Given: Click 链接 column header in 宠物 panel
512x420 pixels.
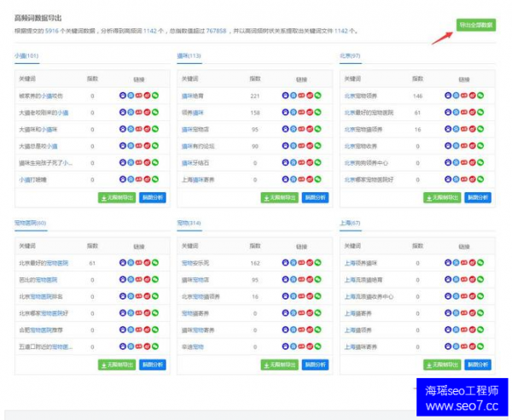Looking at the screenshot, I should [x=301, y=246].
